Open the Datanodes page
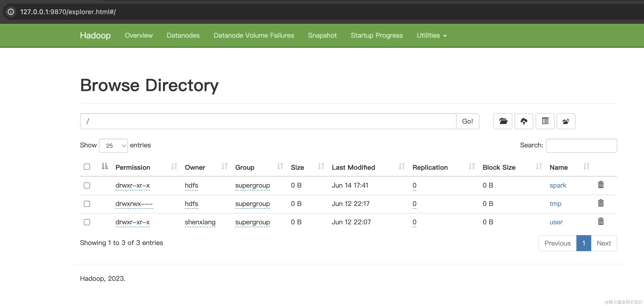Image resolution: width=644 pixels, height=306 pixels. pos(183,35)
